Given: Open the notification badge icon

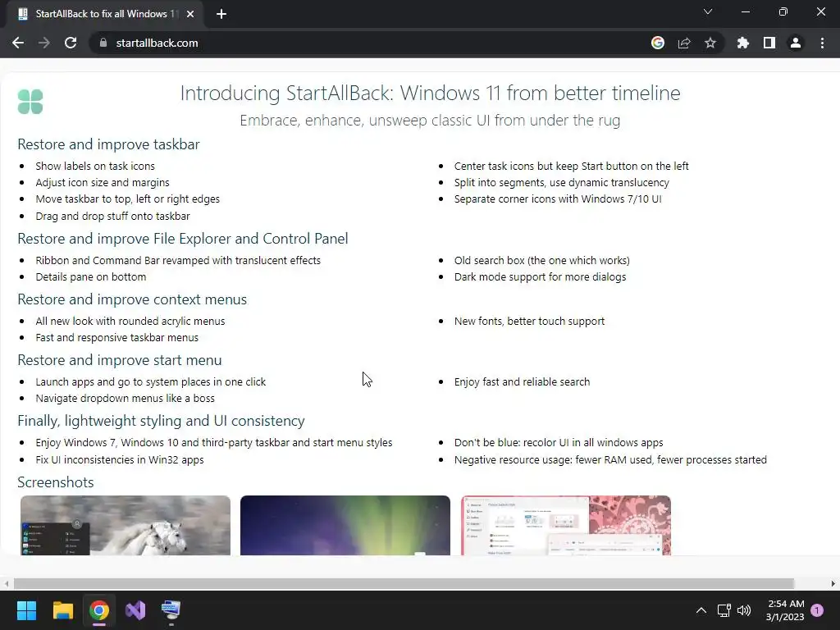Looking at the screenshot, I should [817, 610].
